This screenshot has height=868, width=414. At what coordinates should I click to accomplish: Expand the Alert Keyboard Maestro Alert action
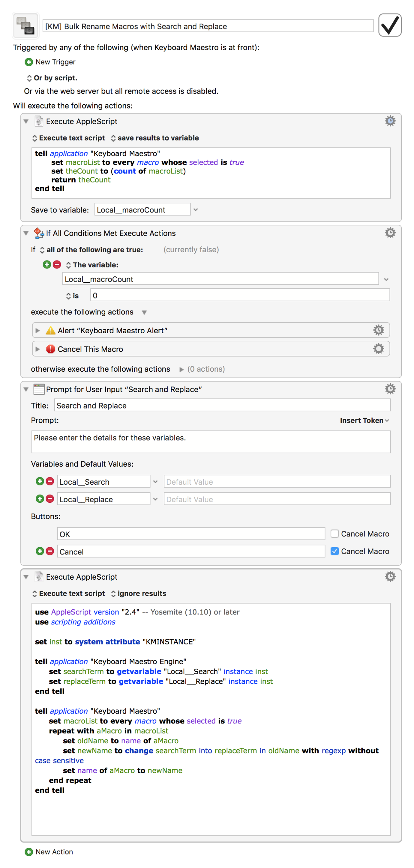[37, 331]
